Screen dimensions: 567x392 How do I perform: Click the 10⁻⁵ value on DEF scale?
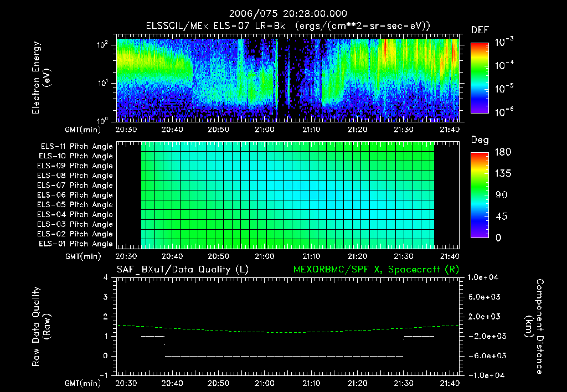point(504,88)
